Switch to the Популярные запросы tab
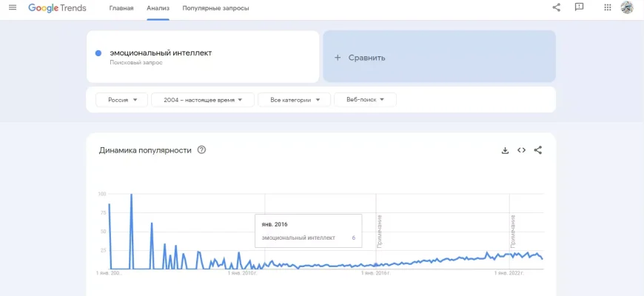The height and width of the screenshot is (296, 644). click(x=215, y=8)
